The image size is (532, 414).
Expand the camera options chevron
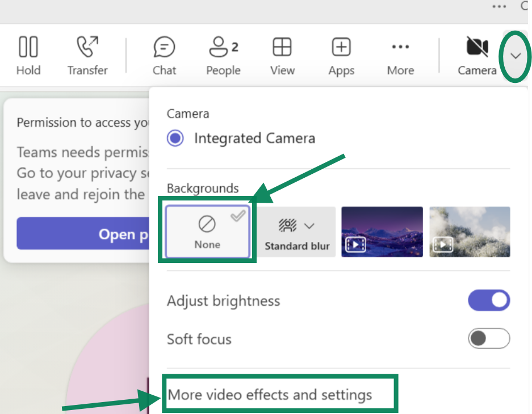tap(516, 56)
